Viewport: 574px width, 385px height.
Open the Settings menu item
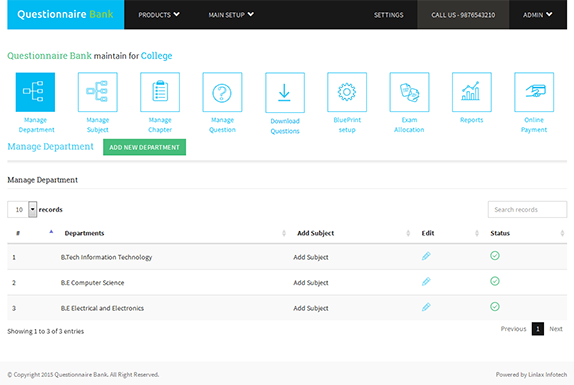(388, 15)
